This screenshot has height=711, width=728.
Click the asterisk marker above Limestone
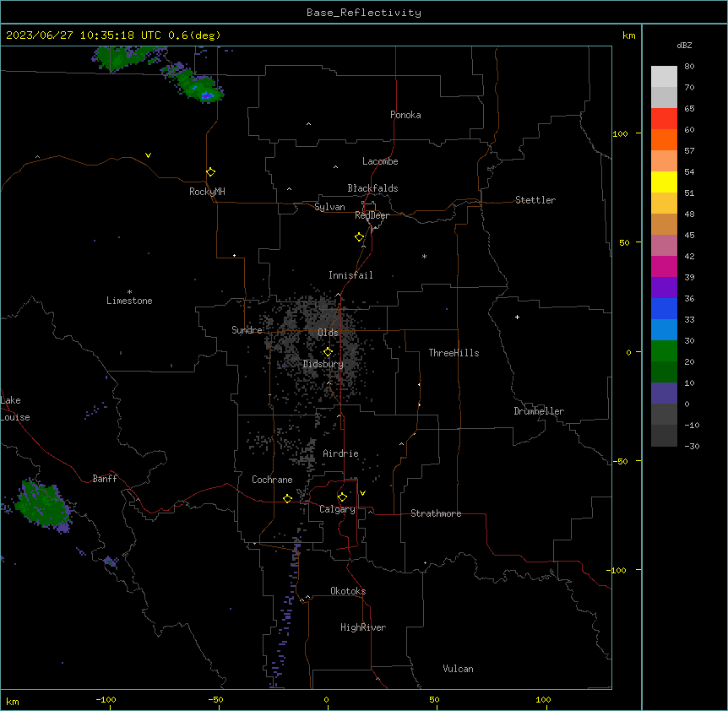(x=129, y=292)
